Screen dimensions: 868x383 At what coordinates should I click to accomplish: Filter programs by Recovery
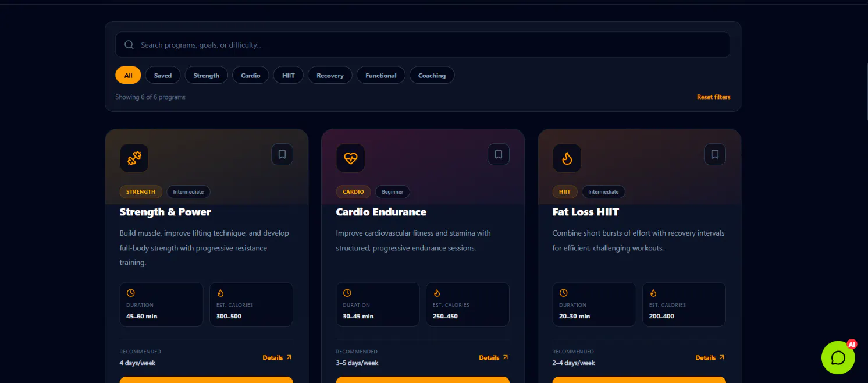(330, 75)
